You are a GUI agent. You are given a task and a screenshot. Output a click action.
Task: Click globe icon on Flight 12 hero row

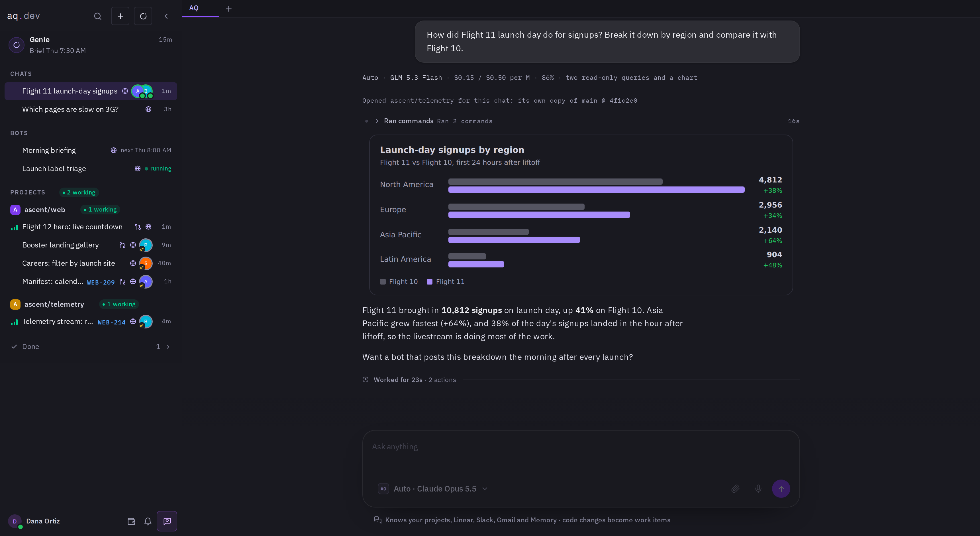[148, 227]
